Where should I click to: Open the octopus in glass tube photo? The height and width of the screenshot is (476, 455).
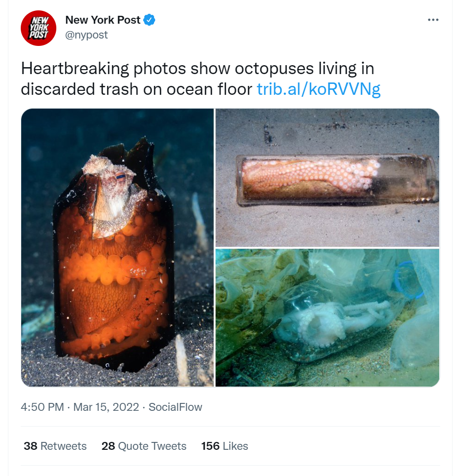[x=328, y=178]
